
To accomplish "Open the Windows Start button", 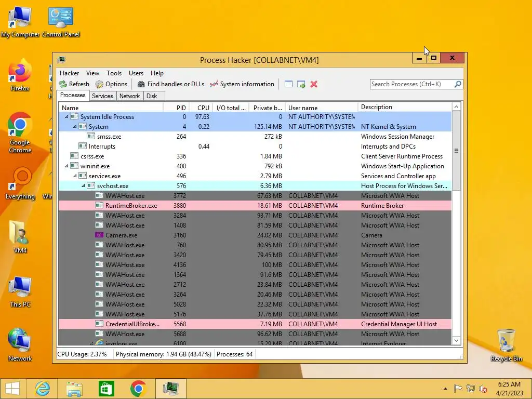I will [12, 389].
